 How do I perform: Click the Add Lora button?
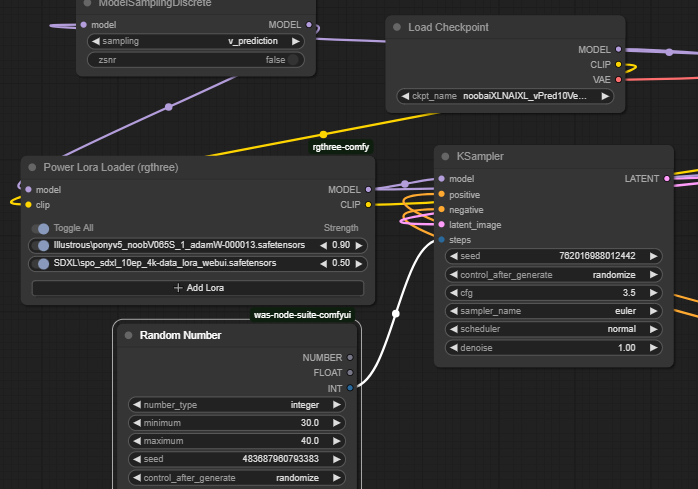(x=198, y=288)
